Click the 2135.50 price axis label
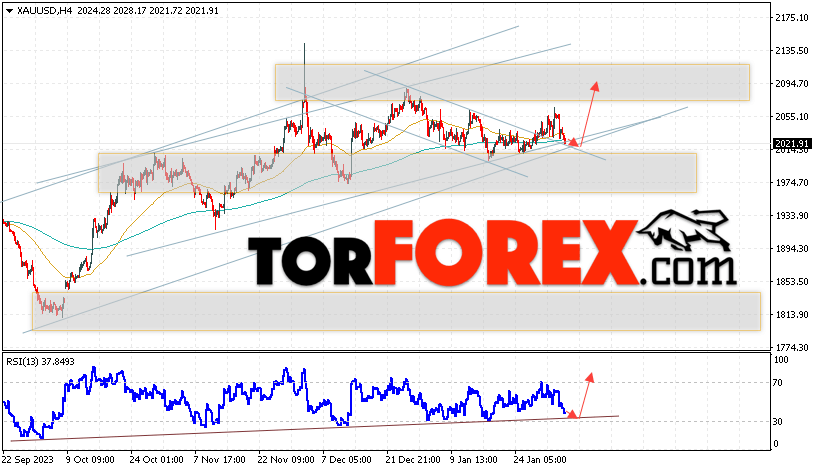The width and height of the screenshot is (816, 471). pos(792,50)
